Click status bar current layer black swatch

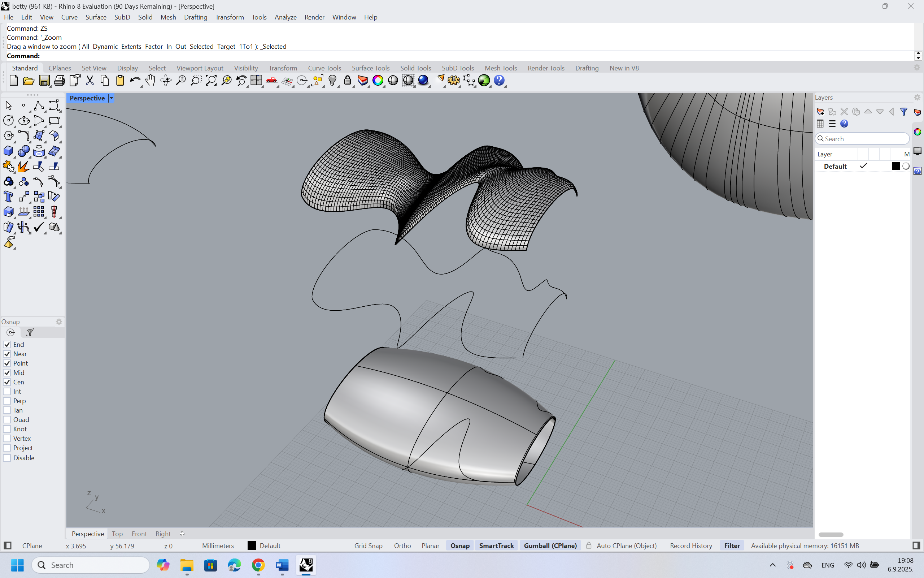click(x=252, y=545)
